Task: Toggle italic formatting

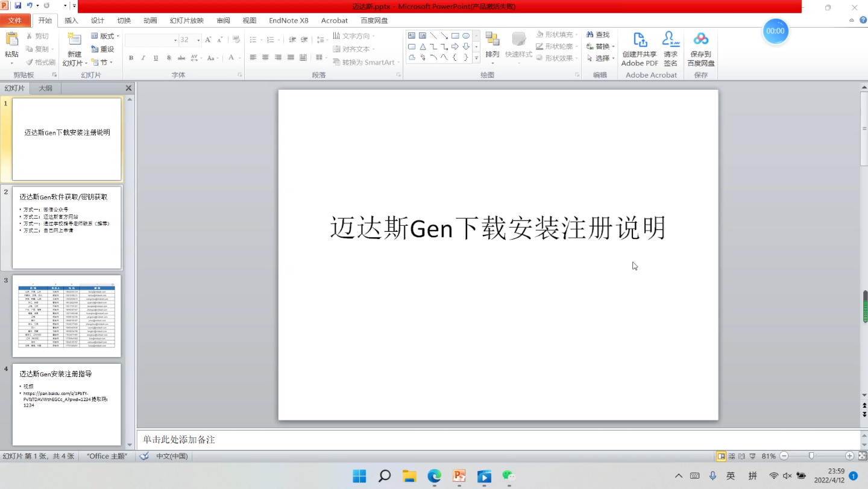Action: 143,58
